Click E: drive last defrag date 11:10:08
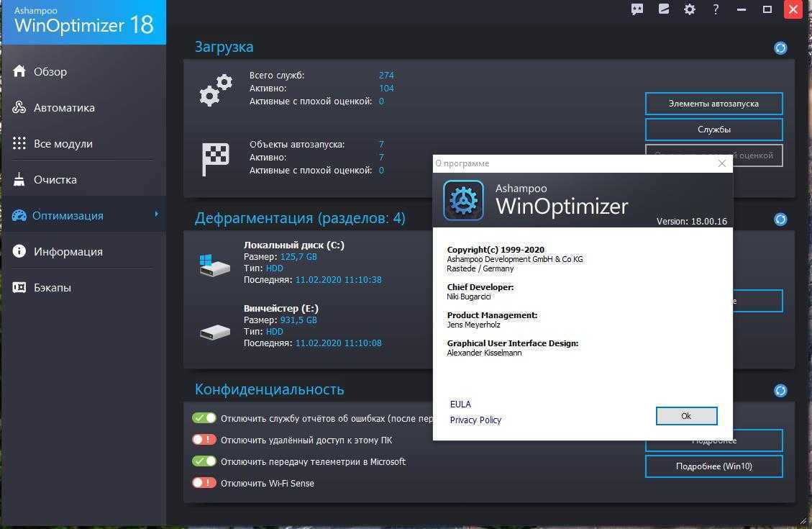The image size is (812, 529). pos(338,343)
